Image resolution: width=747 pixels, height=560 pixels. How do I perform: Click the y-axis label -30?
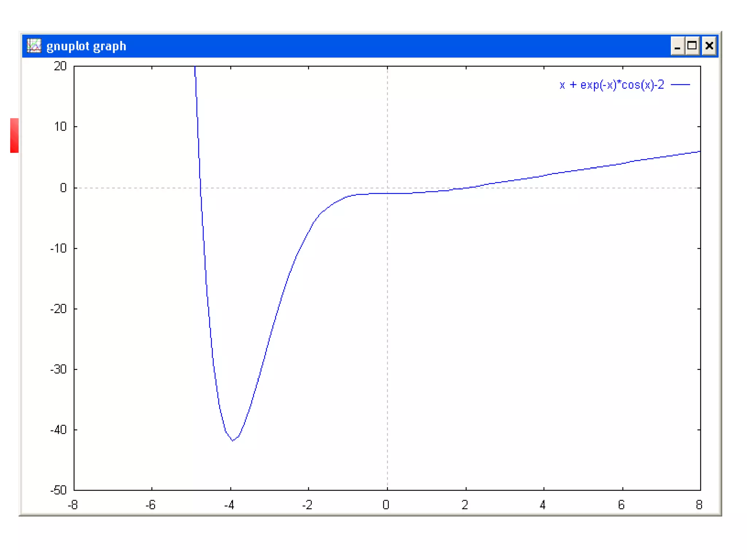(x=58, y=370)
